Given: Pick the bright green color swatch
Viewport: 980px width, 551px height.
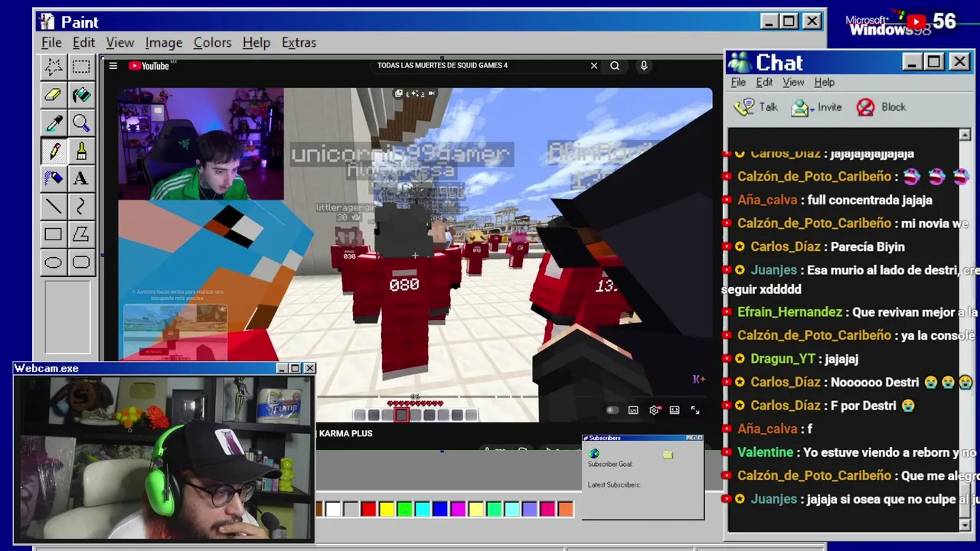Looking at the screenshot, I should click(x=404, y=509).
